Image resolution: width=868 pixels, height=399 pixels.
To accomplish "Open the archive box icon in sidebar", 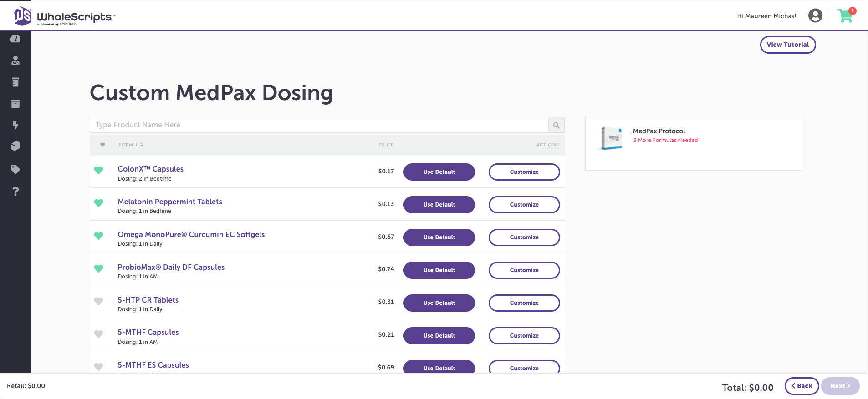I will tap(15, 104).
